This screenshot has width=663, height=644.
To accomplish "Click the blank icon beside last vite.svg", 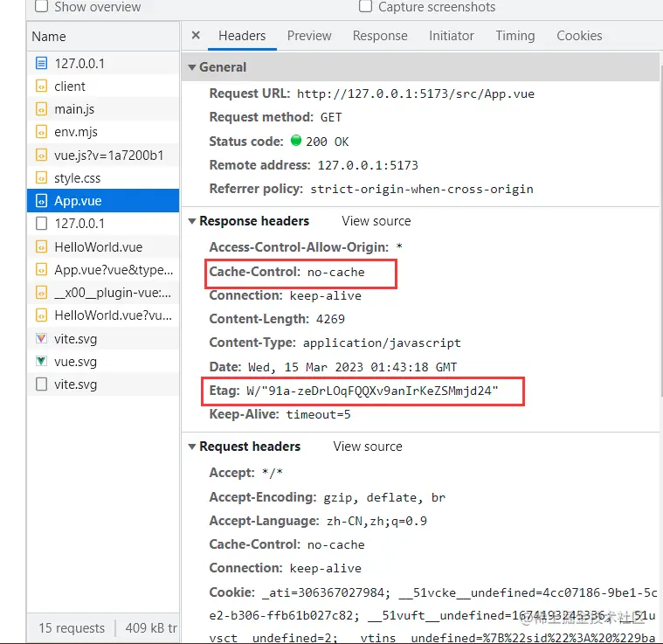I will coord(41,384).
